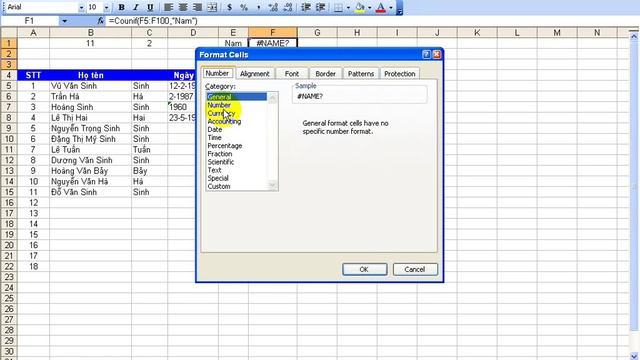Image resolution: width=640 pixels, height=360 pixels.
Task: Switch to the Border tab
Action: [325, 73]
